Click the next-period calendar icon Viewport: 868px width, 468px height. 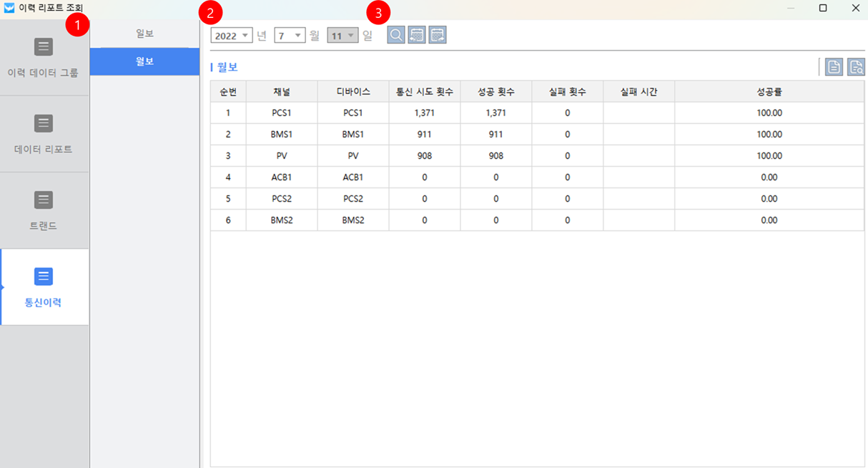pyautogui.click(x=438, y=34)
